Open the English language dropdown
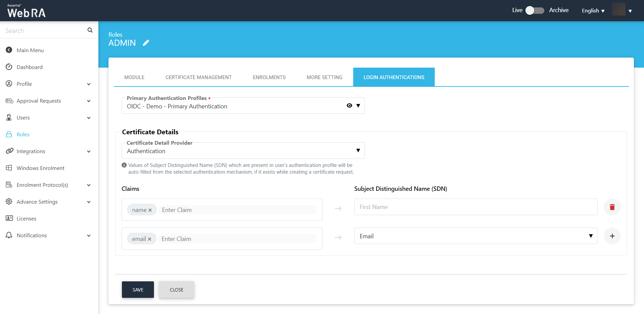 tap(593, 11)
